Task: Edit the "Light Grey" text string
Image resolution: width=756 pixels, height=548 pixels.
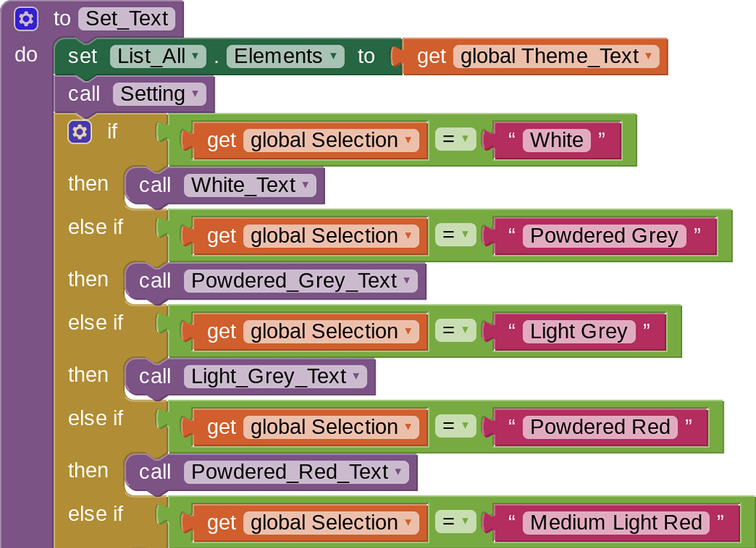Action: point(579,332)
